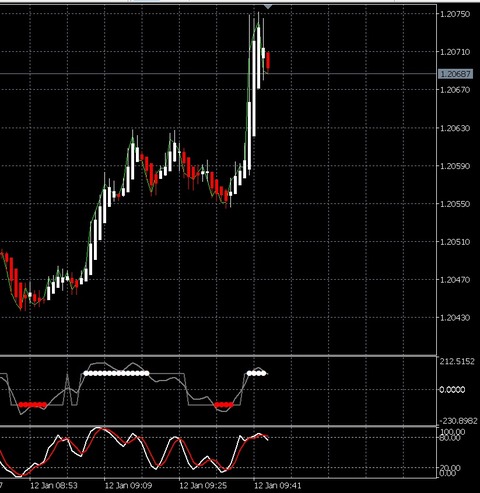Click the 12 Jan 09:25 time label
Image resolution: width=480 pixels, height=493 pixels.
click(203, 485)
